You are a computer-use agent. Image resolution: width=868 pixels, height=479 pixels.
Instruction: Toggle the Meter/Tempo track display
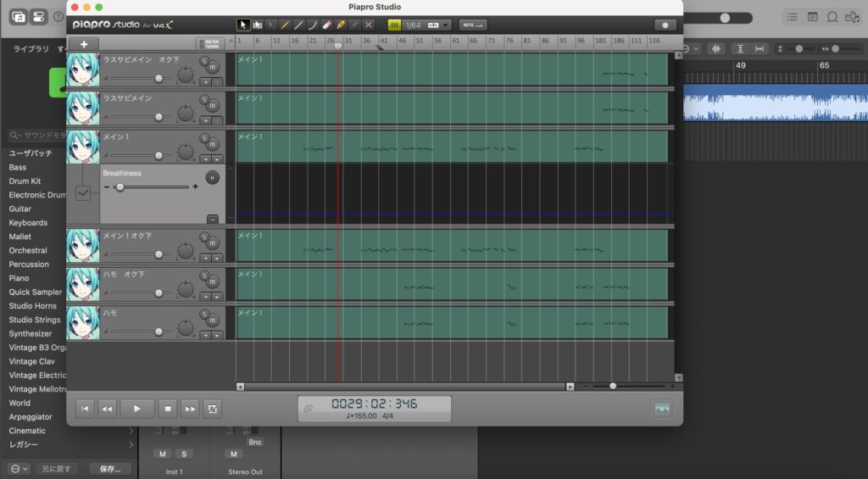tap(209, 44)
